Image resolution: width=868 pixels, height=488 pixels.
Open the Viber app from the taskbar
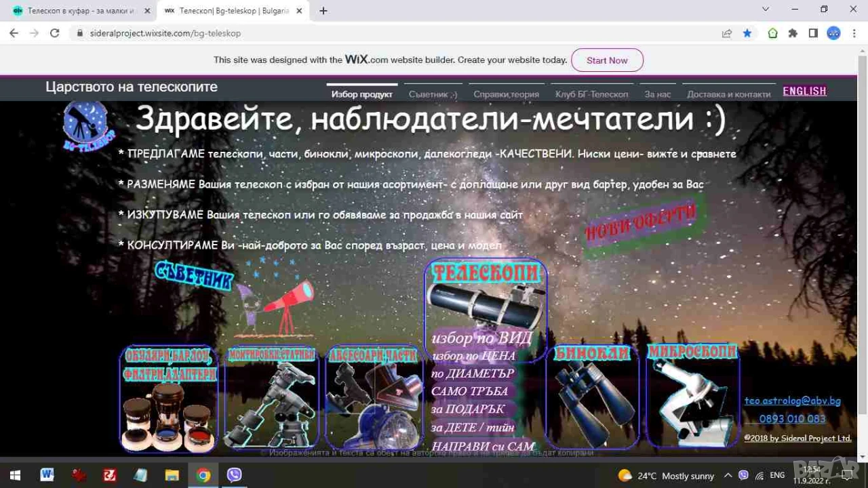[235, 475]
